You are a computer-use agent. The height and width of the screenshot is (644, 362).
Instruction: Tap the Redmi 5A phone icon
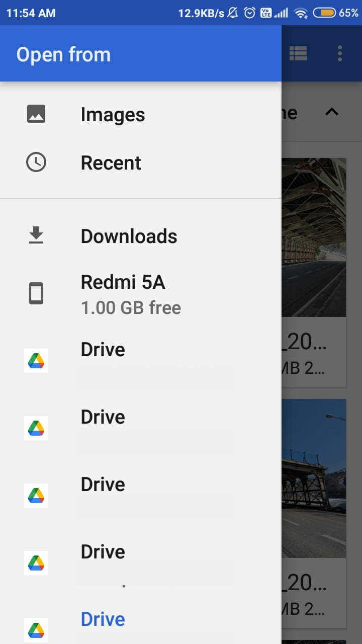tap(36, 293)
